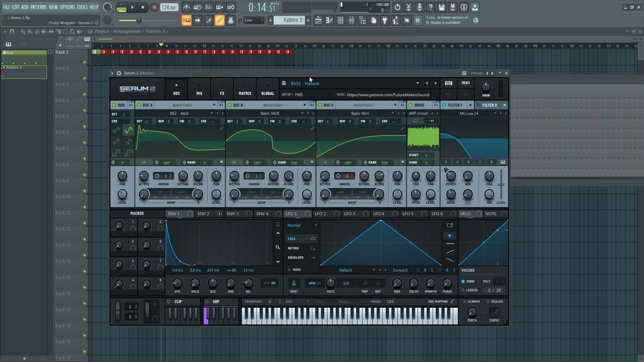Screen dimensions: 644x362
Task: Open the content library download icon
Action: (x=475, y=7)
